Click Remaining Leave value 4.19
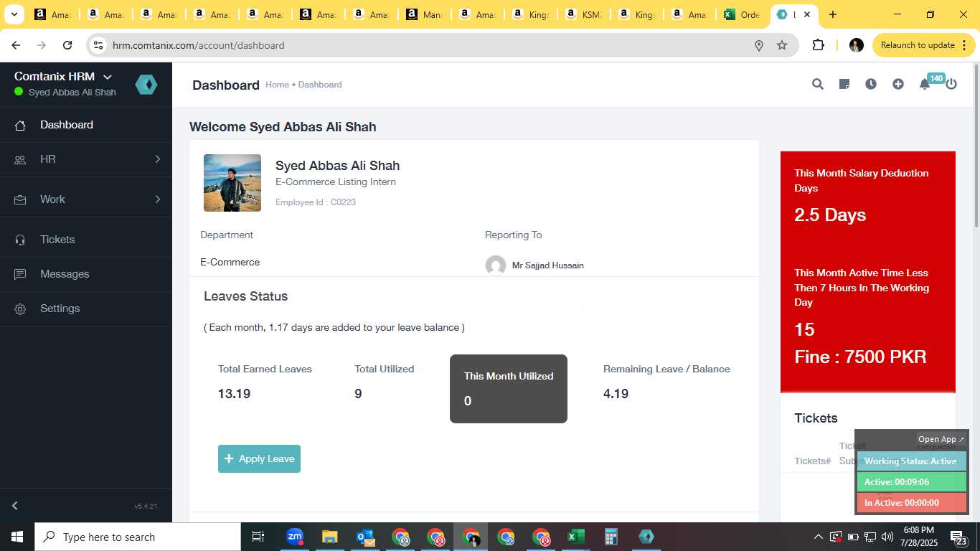The width and height of the screenshot is (980, 551). [616, 394]
